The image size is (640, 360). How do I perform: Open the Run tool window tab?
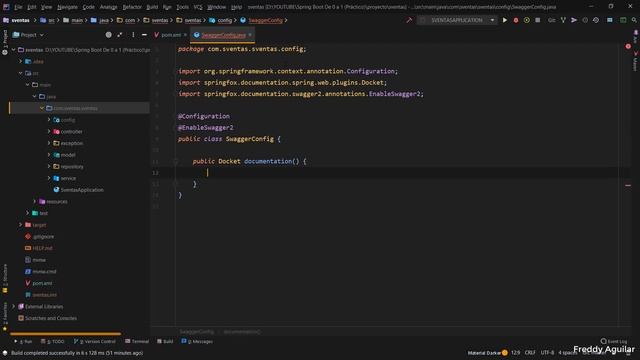click(x=23, y=341)
